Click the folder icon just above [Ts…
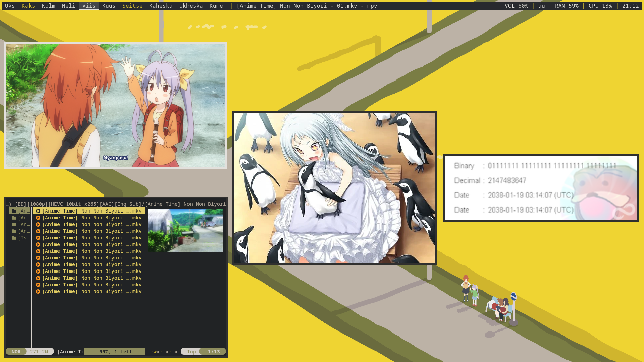The height and width of the screenshot is (362, 644). [14, 231]
